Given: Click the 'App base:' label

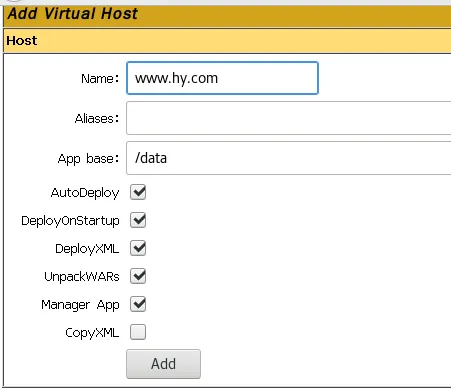Looking at the screenshot, I should [88, 159].
